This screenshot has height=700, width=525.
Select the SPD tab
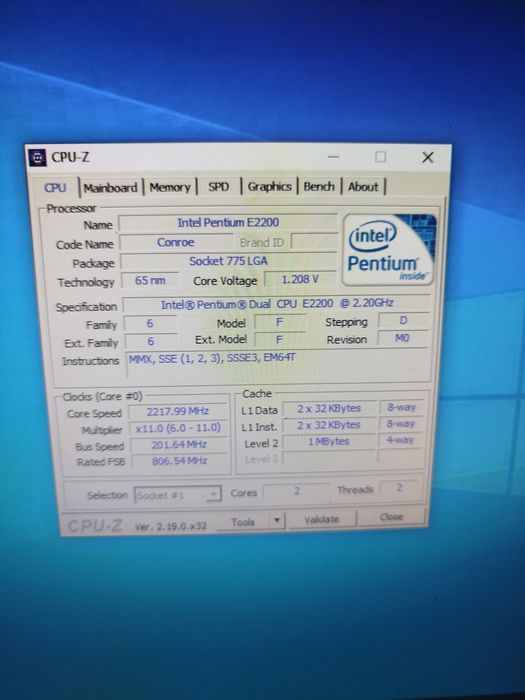tap(218, 187)
